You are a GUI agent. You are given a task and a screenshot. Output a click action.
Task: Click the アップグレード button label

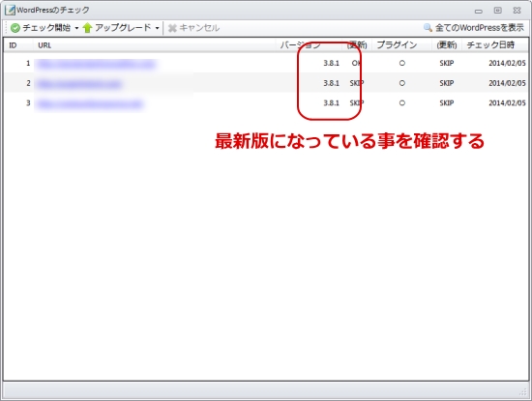pyautogui.click(x=123, y=28)
